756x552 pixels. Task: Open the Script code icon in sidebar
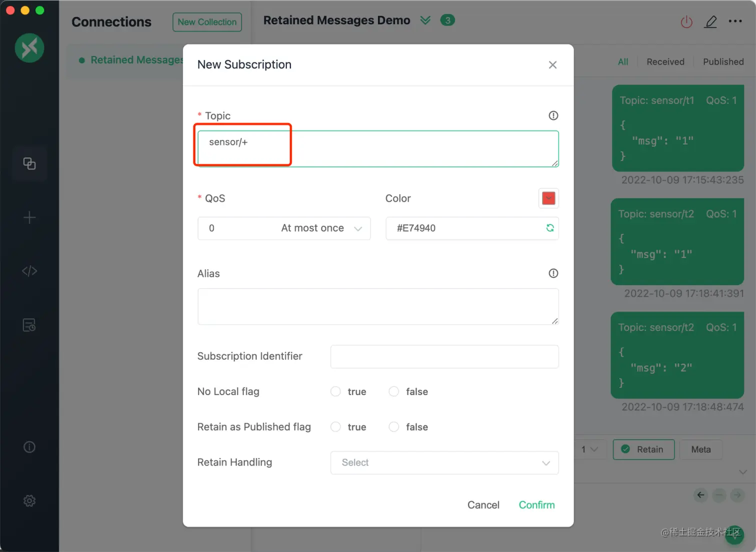(29, 271)
